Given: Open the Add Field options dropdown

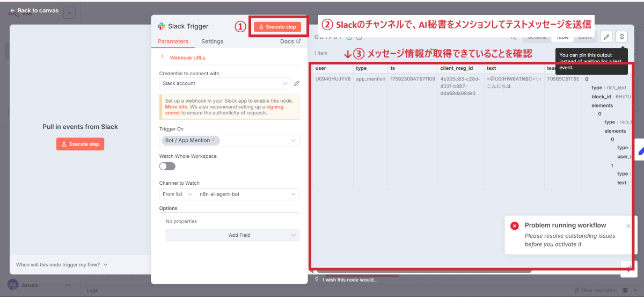Looking at the screenshot, I should (x=232, y=235).
